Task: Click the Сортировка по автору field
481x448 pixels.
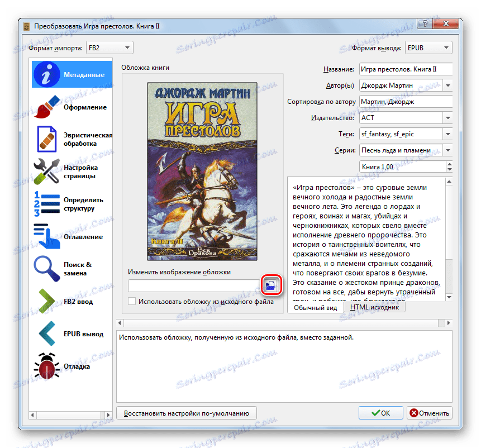Action: pos(406,102)
